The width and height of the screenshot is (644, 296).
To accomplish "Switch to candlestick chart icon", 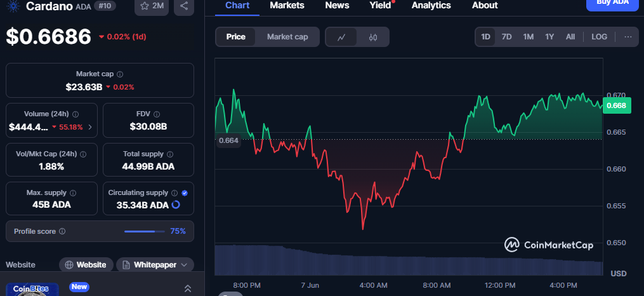I will [373, 37].
